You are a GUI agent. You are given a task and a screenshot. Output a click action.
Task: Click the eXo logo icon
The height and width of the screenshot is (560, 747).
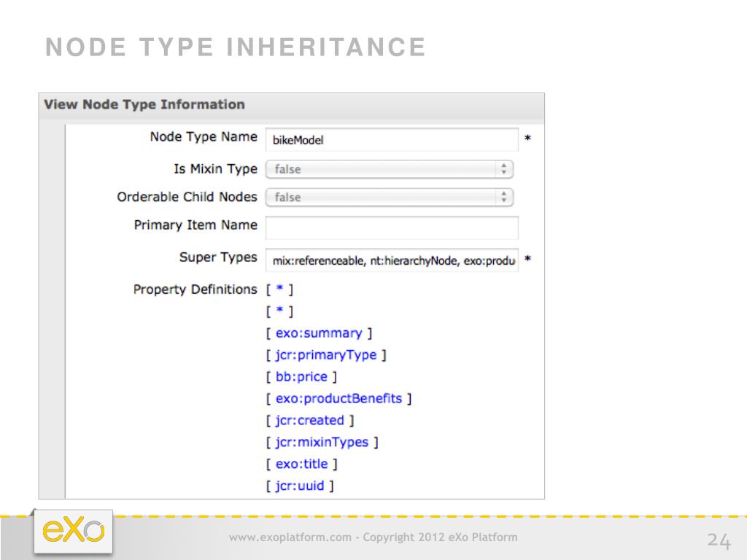74,531
